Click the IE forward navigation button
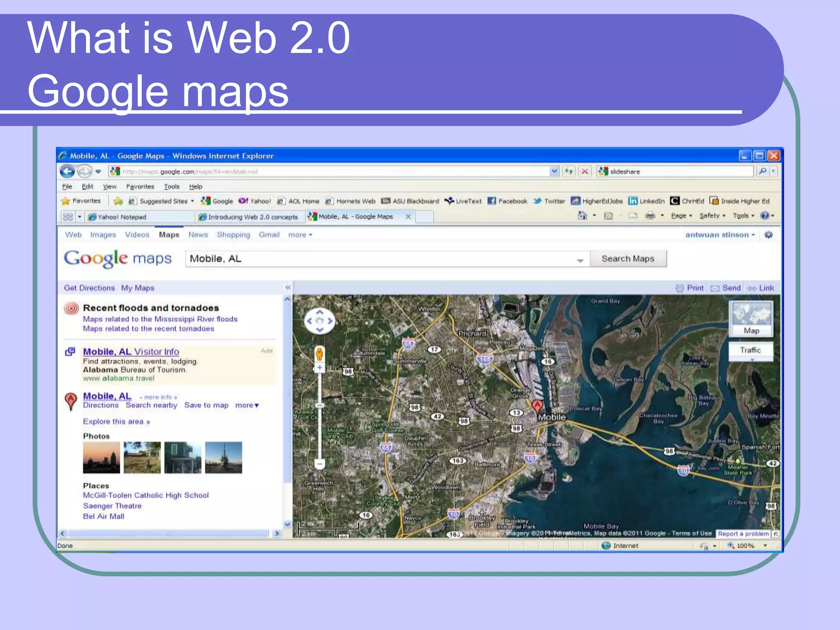This screenshot has height=630, width=840. [85, 171]
